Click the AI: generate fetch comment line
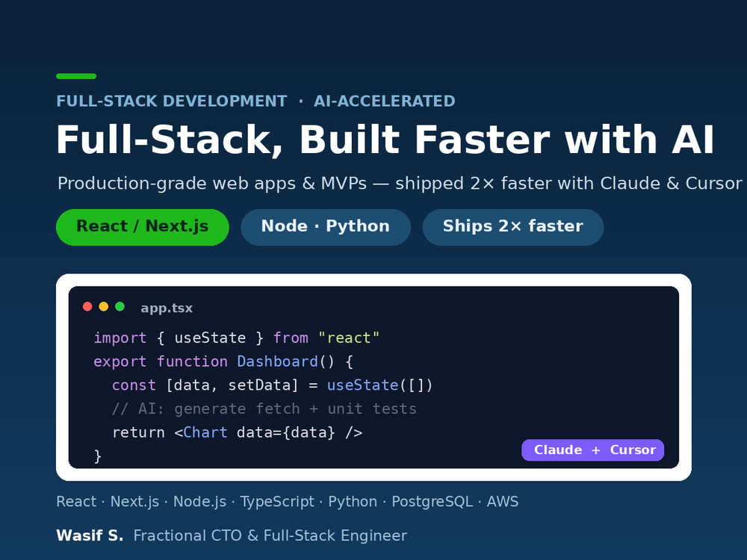The height and width of the screenshot is (560, 747). coord(264,409)
